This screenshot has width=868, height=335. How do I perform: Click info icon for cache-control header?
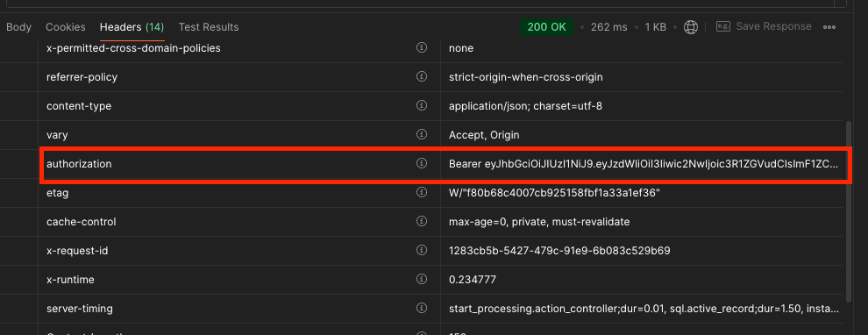pos(421,221)
